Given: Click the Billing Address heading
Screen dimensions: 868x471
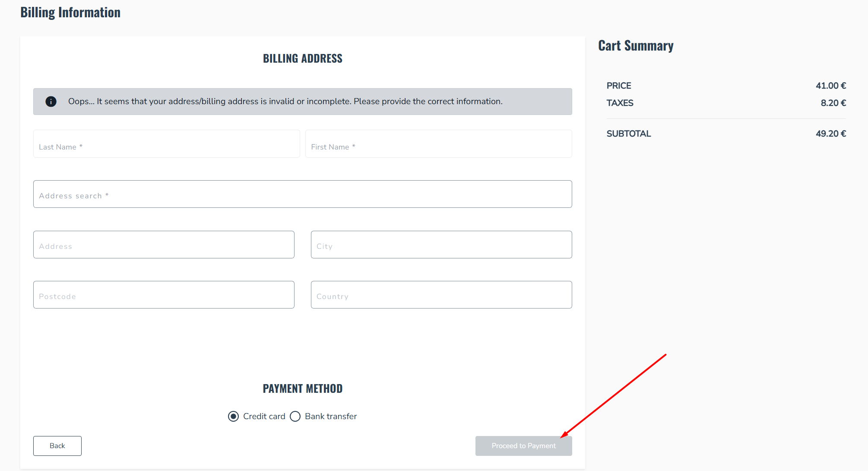Looking at the screenshot, I should click(x=303, y=58).
